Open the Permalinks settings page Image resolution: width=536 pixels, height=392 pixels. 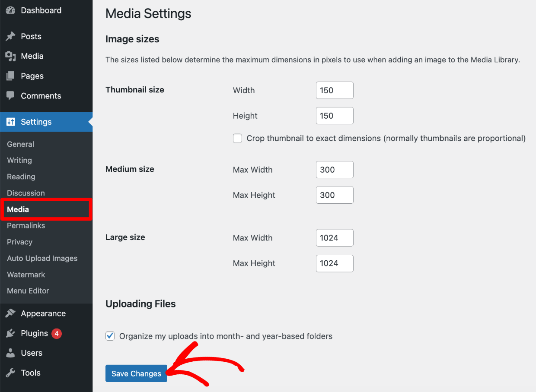26,225
